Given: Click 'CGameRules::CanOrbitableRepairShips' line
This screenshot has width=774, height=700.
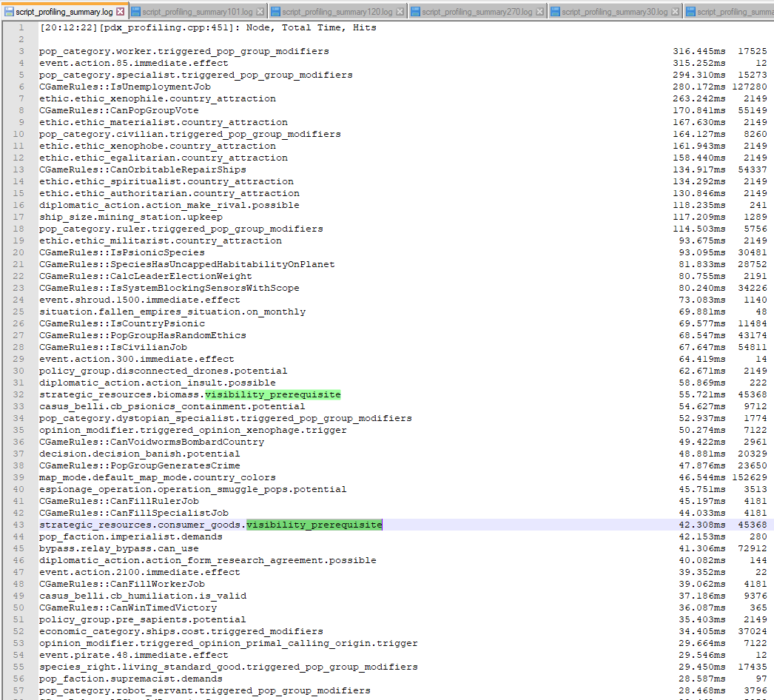Looking at the screenshot, I should pos(143,169).
